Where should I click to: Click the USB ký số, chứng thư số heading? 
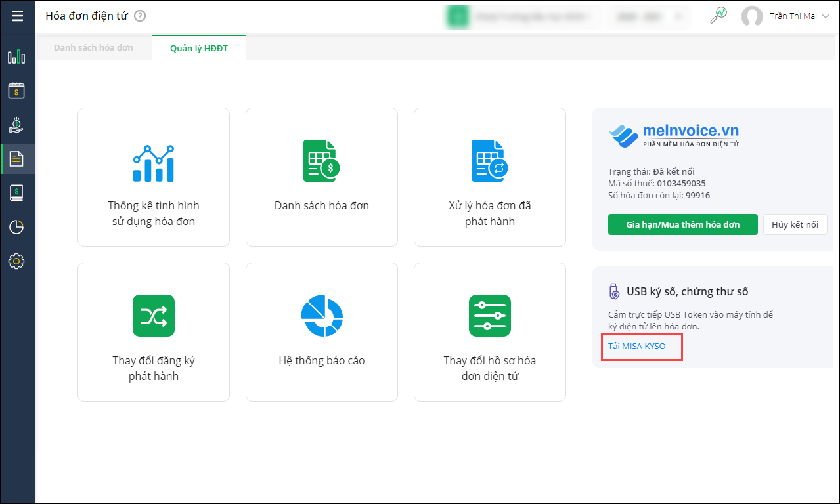coord(688,291)
